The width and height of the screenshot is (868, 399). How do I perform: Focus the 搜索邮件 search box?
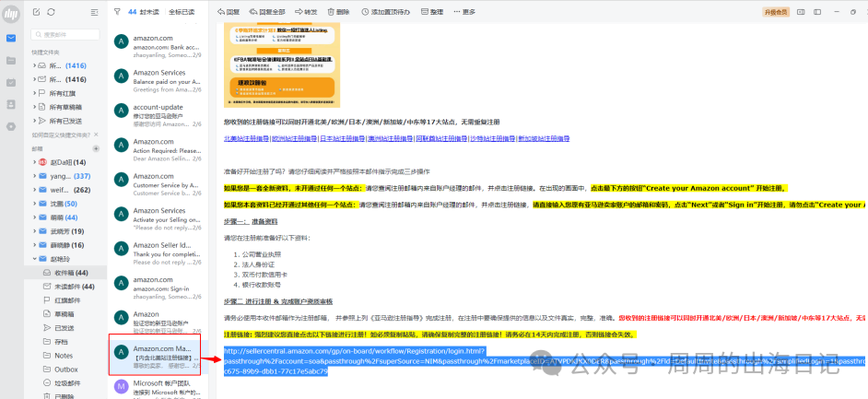pyautogui.click(x=65, y=35)
